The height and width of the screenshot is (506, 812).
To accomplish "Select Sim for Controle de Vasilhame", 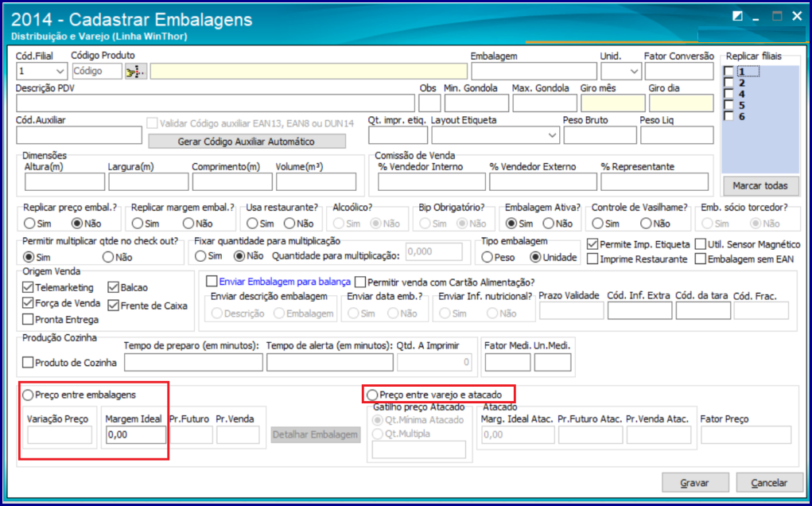I will [x=598, y=224].
